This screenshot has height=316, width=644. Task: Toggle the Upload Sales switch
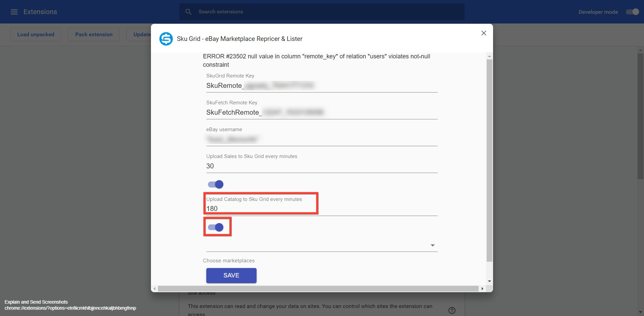(216, 184)
